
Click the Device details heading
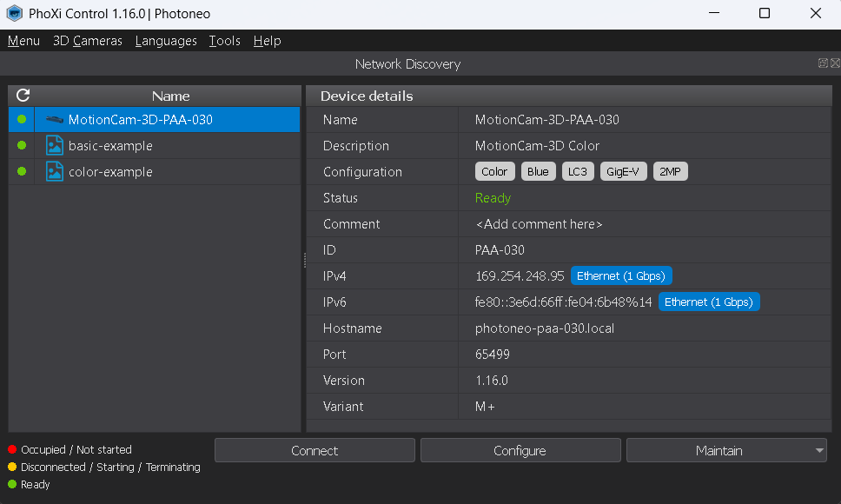pyautogui.click(x=367, y=96)
